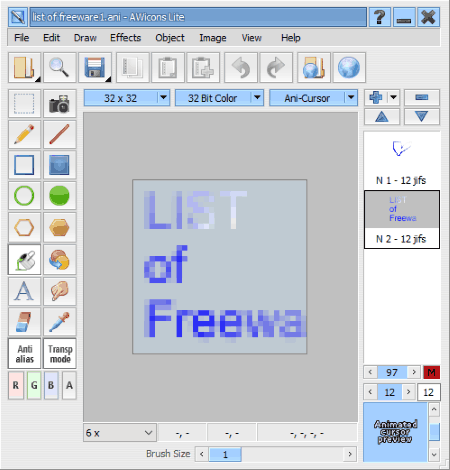Toggle Transp mode

(60, 354)
